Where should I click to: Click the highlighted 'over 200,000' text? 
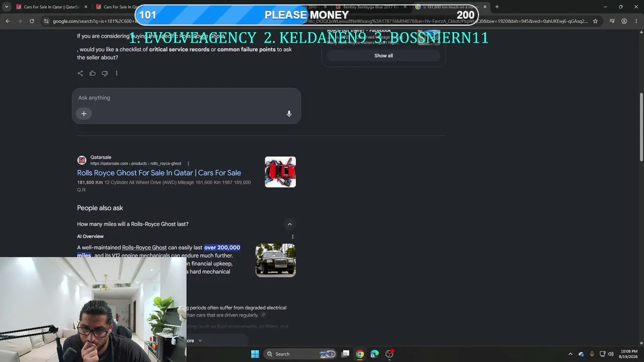click(x=222, y=247)
